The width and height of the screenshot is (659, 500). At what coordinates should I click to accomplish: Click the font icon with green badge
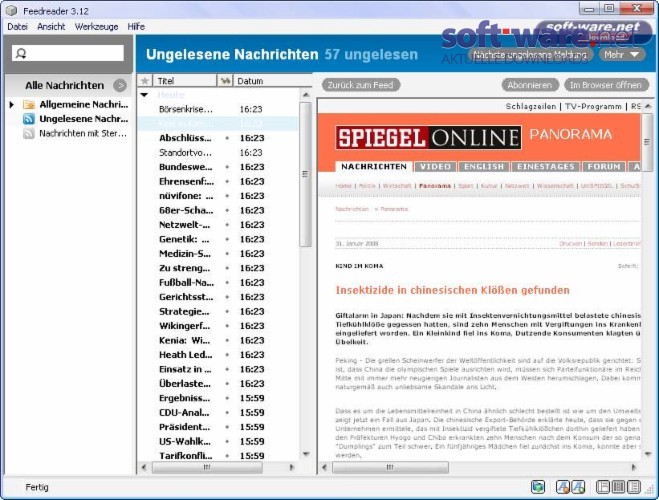pos(578,487)
